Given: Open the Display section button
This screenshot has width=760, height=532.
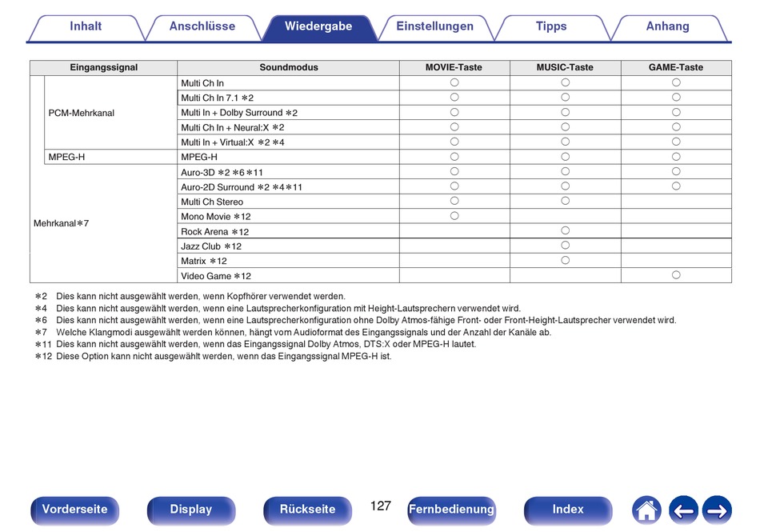Looking at the screenshot, I should 191,510.
